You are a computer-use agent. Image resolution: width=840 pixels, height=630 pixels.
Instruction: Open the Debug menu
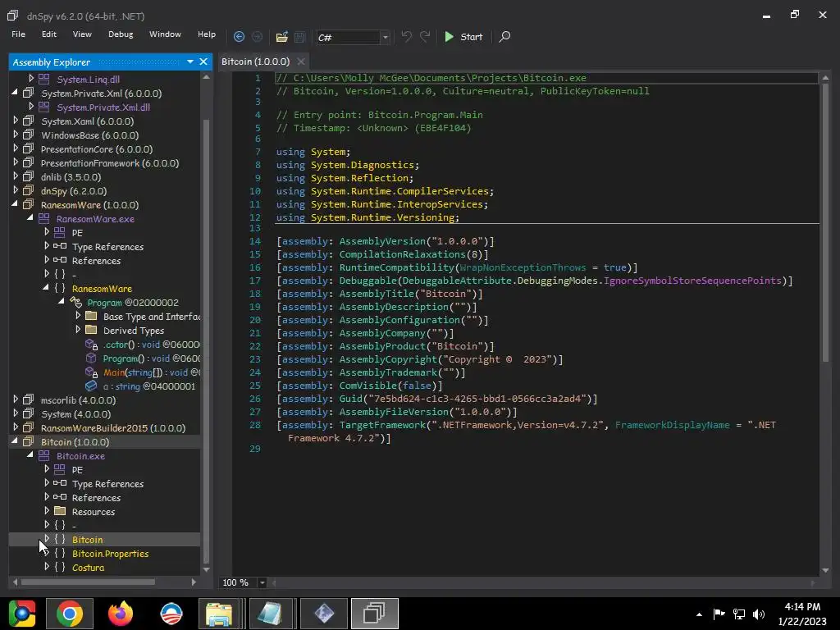(121, 34)
